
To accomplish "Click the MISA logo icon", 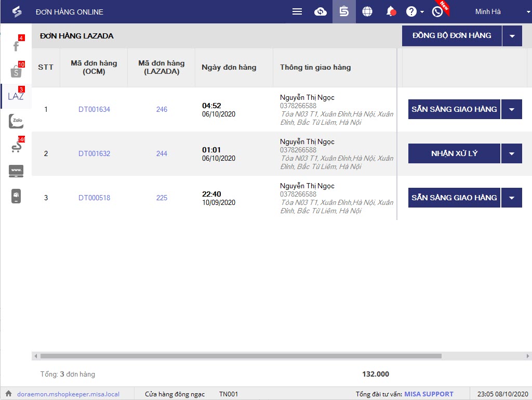I will 17,12.
